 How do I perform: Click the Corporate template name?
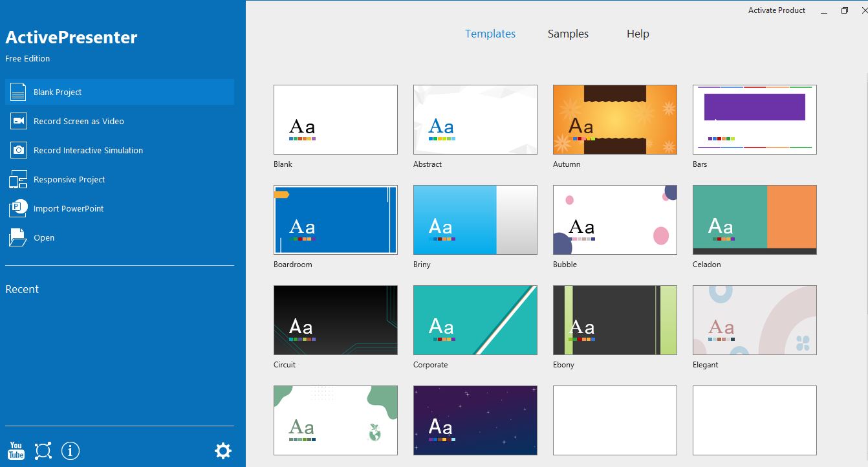click(x=431, y=365)
